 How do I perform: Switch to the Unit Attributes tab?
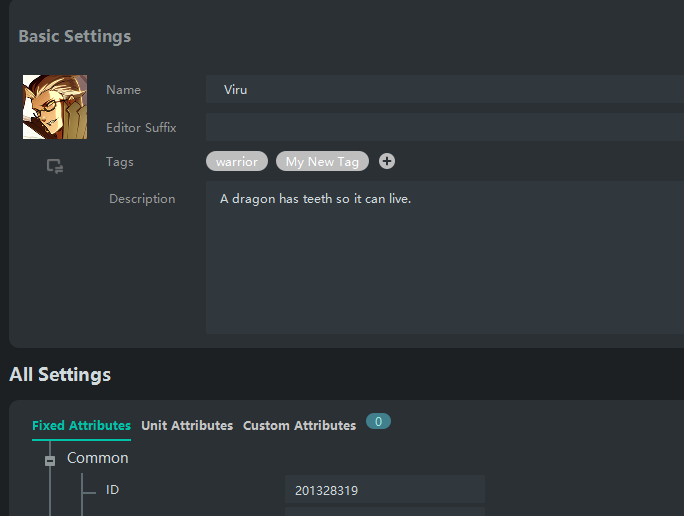click(x=187, y=426)
